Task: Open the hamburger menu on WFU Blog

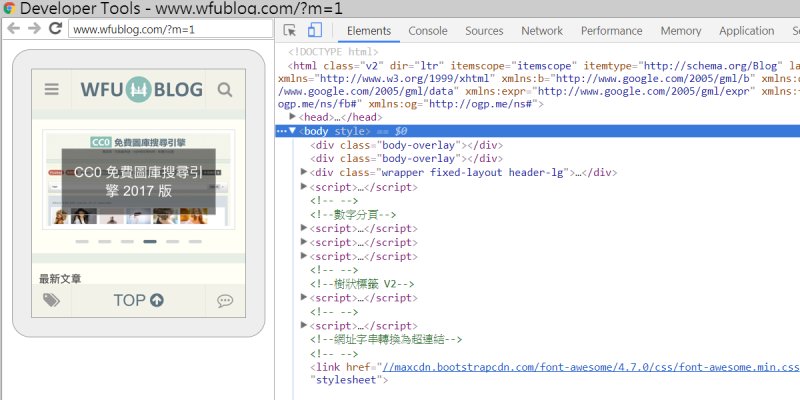Action: click(x=52, y=90)
